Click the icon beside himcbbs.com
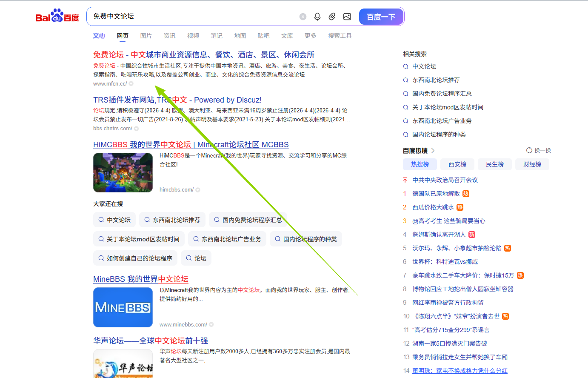Viewport: 588px width, 378px height. 198,190
